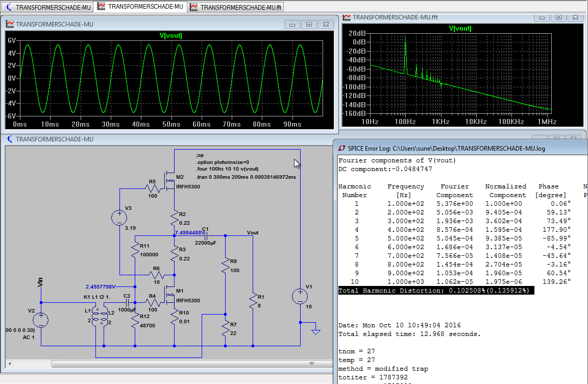Screen dimensions: 588x384
Task: Click 6V vertical axis label
Action: pyautogui.click(x=12, y=40)
